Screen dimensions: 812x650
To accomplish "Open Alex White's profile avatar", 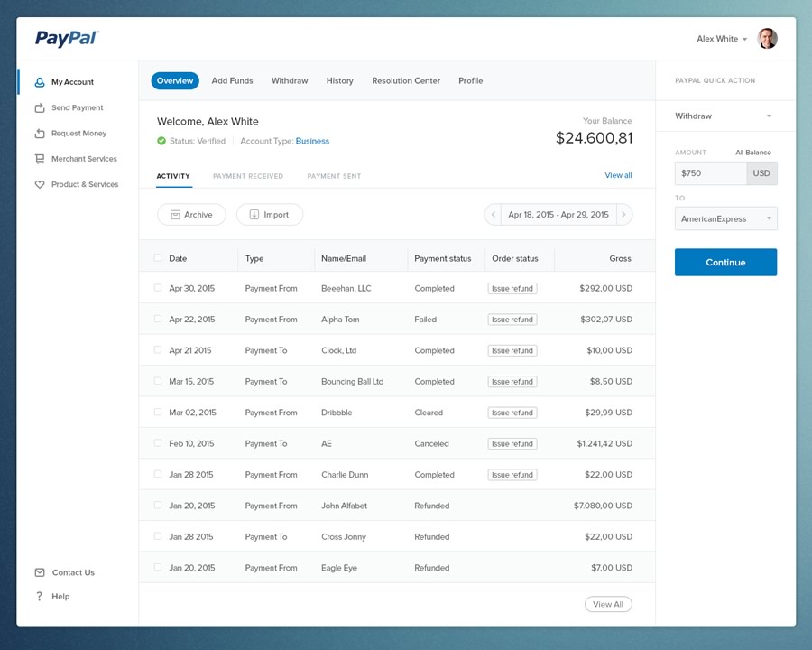I will point(767,38).
